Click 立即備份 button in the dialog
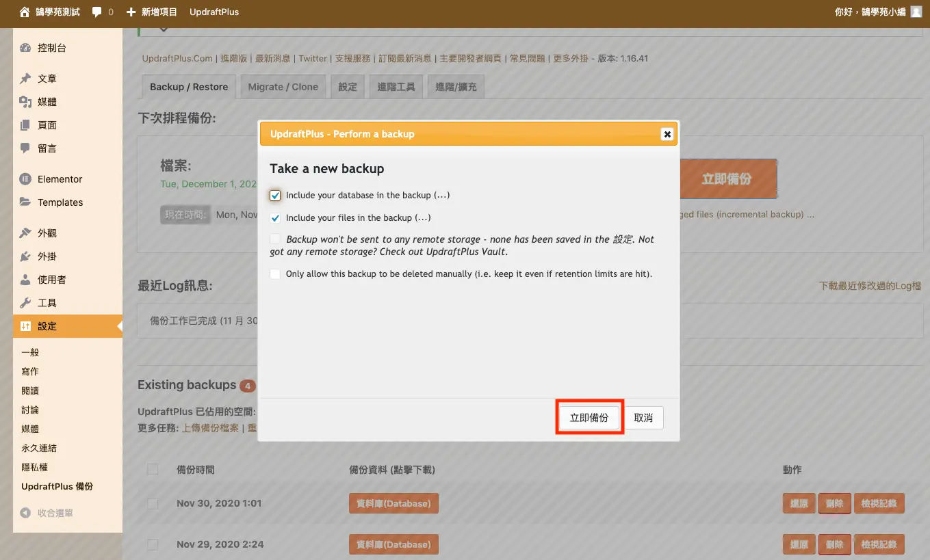Viewport: 930px width, 560px height. pos(589,418)
